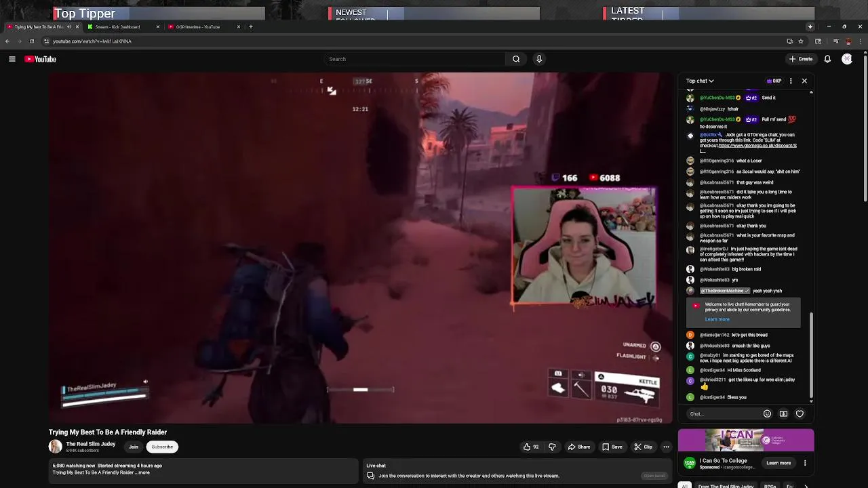Close the Stream - Kick Dashboard tab
Viewport: 868px width, 488px height.
pos(158,27)
